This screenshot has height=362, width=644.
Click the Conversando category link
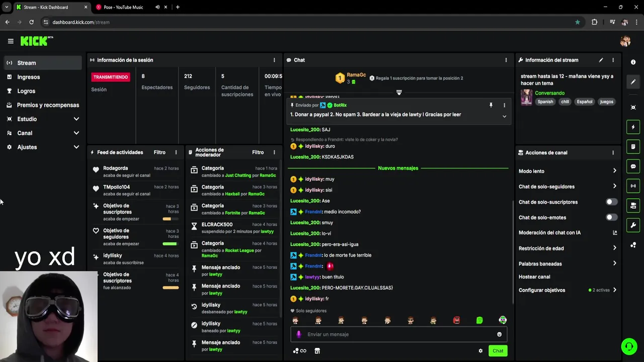coord(549,93)
